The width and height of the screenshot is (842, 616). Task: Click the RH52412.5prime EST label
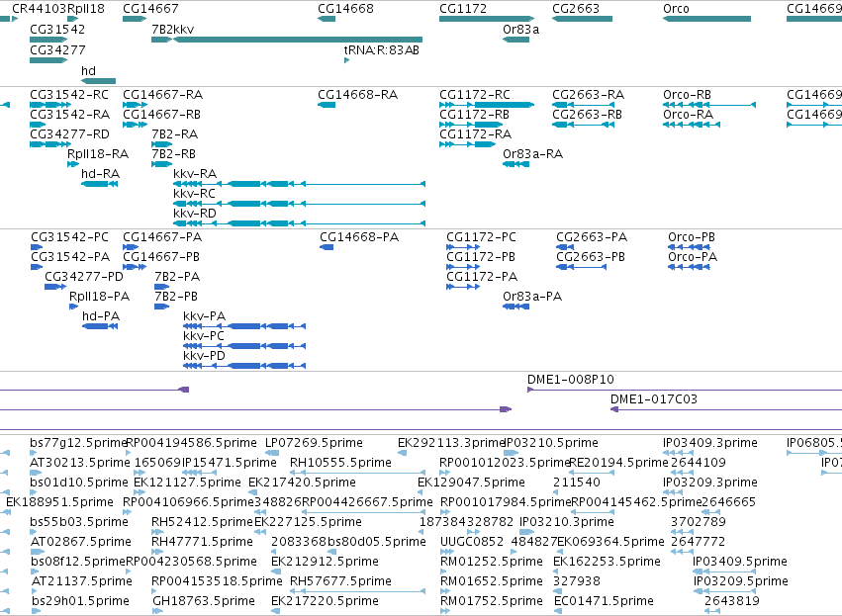coord(202,522)
